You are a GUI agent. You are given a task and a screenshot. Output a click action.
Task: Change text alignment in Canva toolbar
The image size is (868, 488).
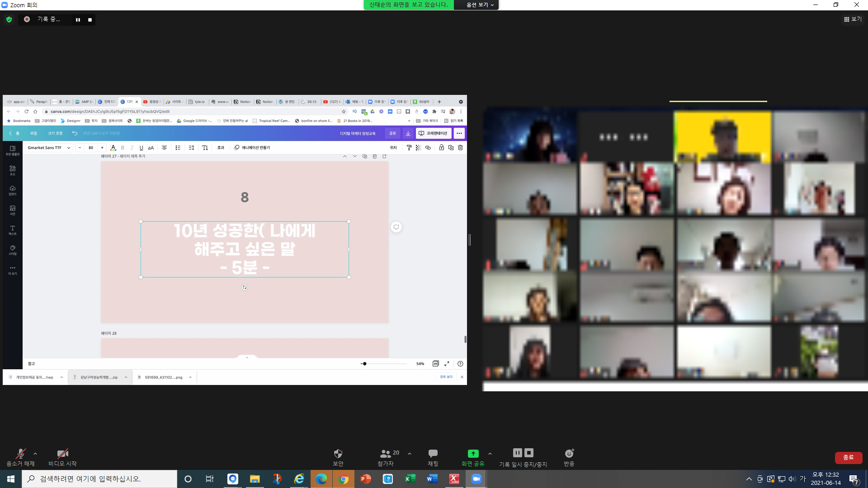(164, 148)
